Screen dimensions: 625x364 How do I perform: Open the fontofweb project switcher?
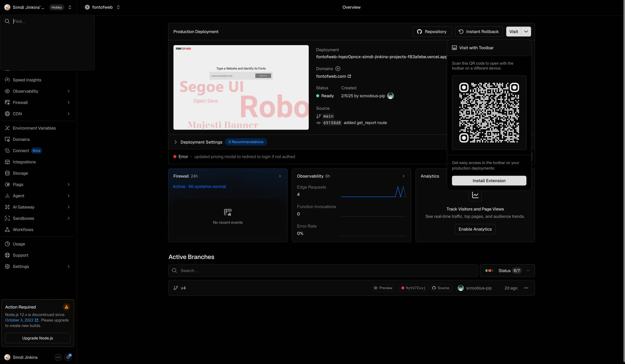pos(118,7)
